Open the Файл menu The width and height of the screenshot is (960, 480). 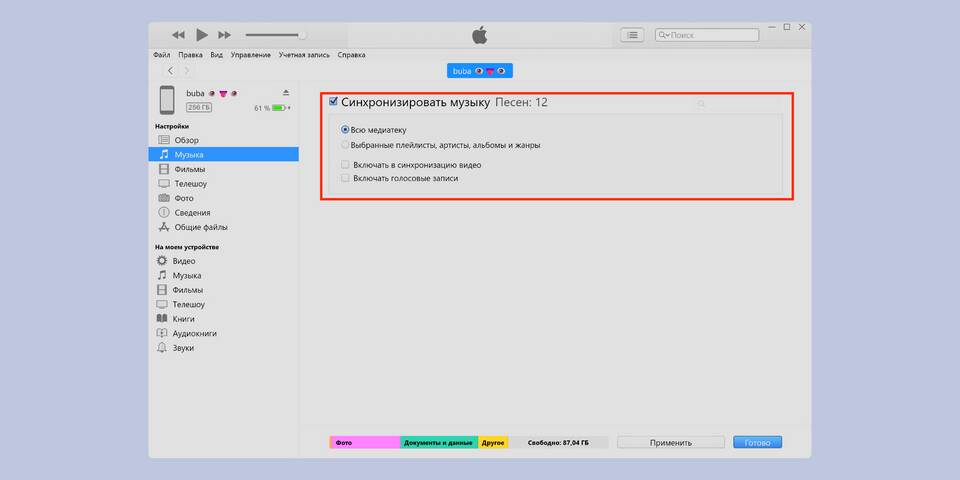click(162, 55)
